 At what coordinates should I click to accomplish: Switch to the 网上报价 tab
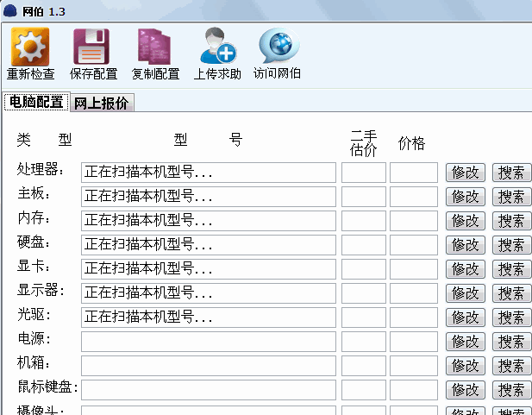(x=101, y=104)
